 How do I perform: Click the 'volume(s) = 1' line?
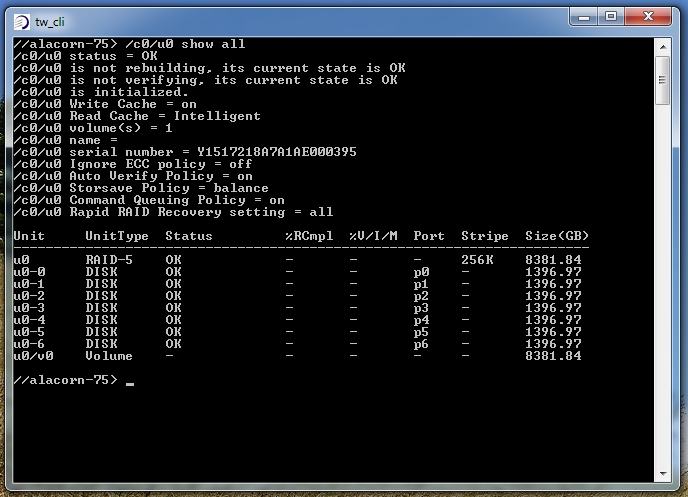[93, 128]
